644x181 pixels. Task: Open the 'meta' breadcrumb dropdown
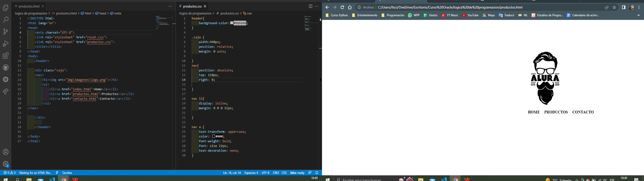pos(116,13)
